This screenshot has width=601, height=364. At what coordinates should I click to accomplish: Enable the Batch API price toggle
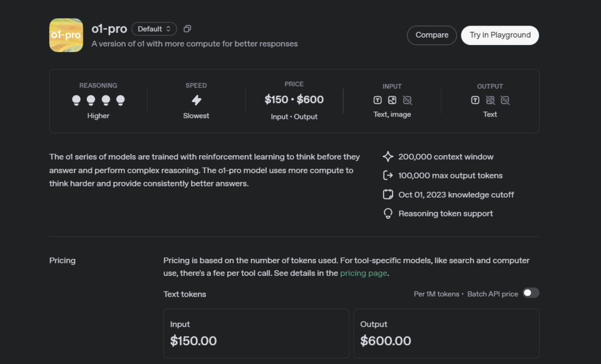[531, 293]
